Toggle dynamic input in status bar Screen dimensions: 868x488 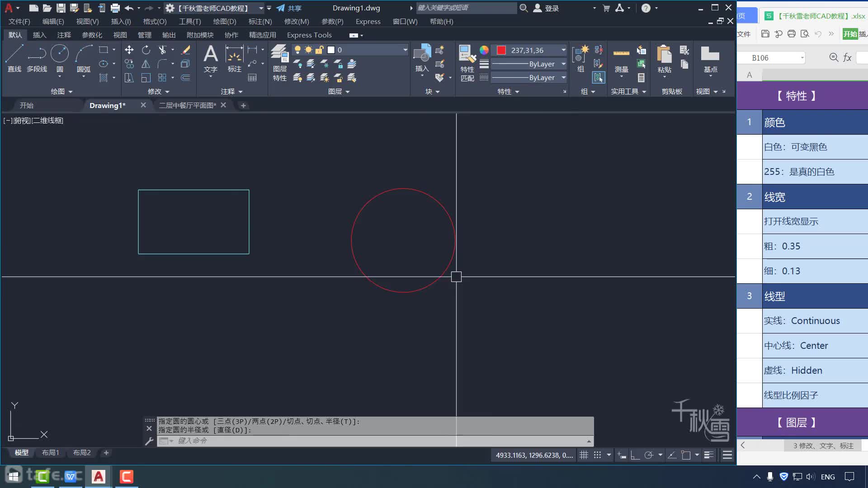622,455
